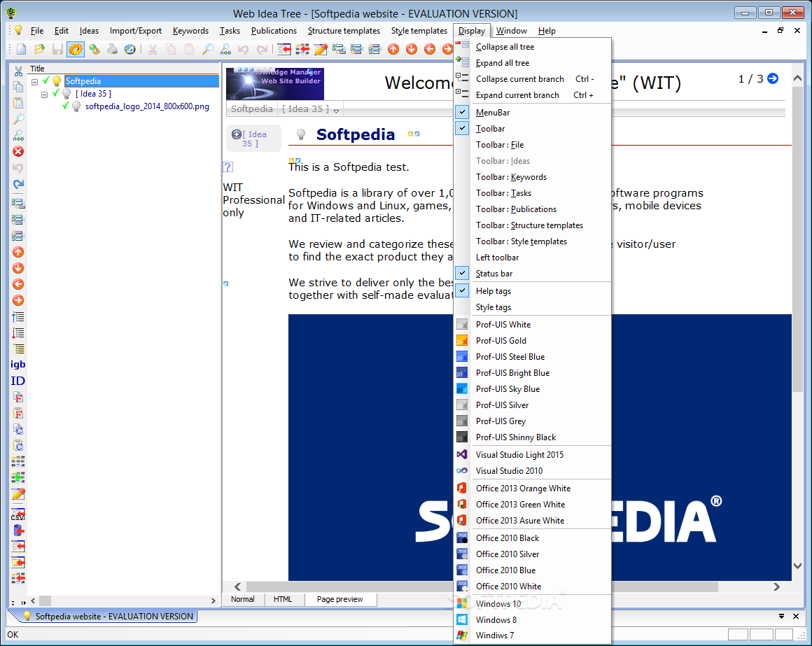Image resolution: width=812 pixels, height=646 pixels.
Task: Choose the Prof-UIS Gold theme
Action: pyautogui.click(x=533, y=340)
